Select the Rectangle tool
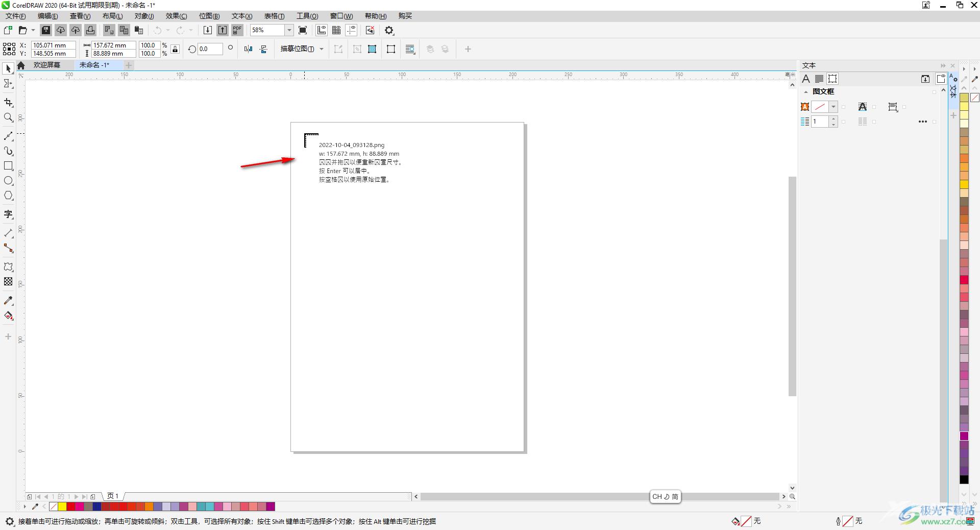This screenshot has height=530, width=980. (8, 166)
